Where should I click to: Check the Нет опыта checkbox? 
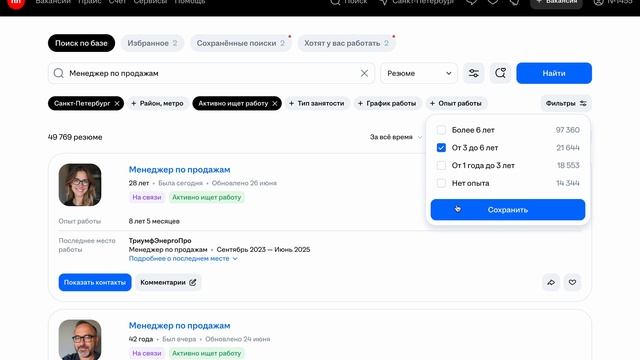(441, 183)
